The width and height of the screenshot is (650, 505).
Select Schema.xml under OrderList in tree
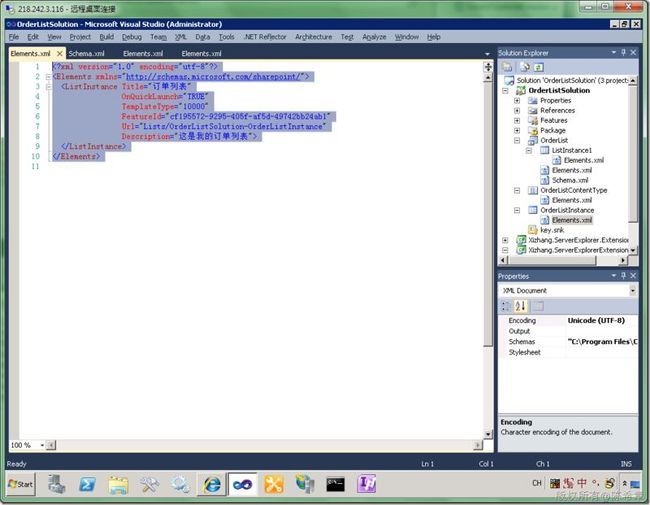coord(570,180)
